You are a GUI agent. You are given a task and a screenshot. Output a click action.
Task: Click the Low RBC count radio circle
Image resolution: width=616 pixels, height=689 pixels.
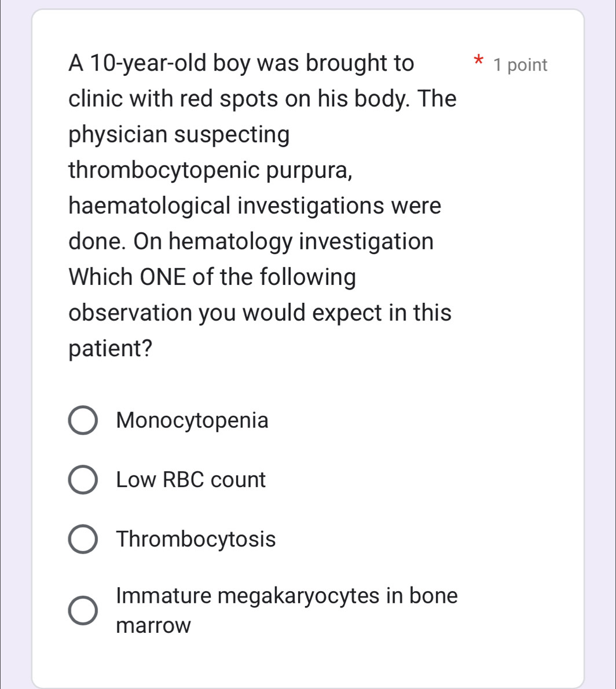(83, 479)
